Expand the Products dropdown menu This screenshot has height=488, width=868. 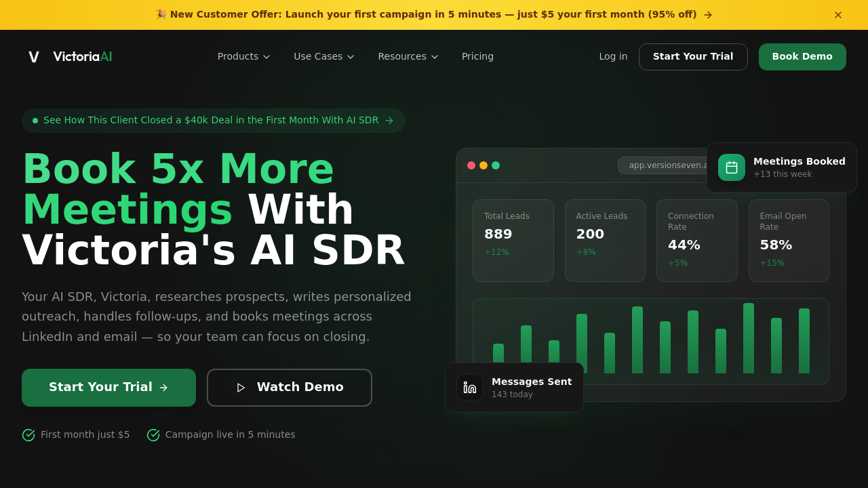243,57
